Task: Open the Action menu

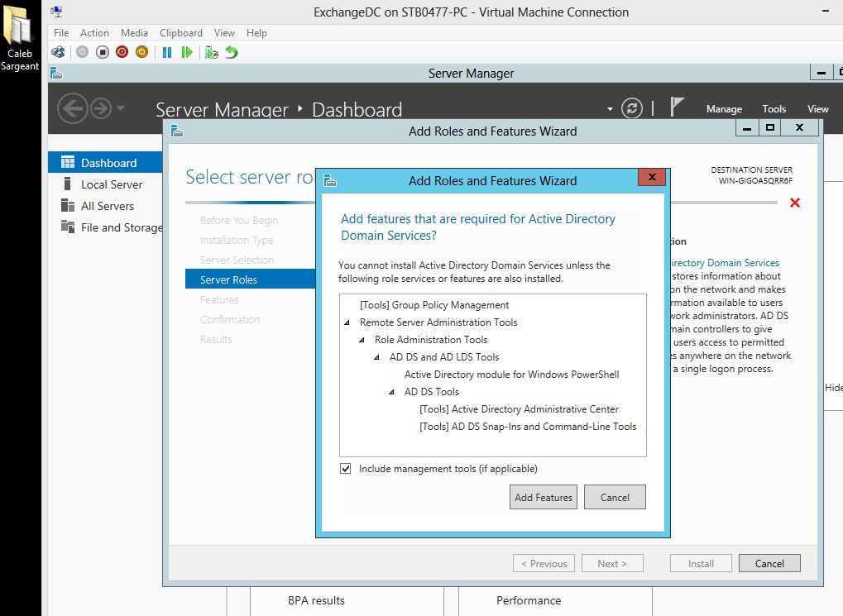Action: point(94,33)
